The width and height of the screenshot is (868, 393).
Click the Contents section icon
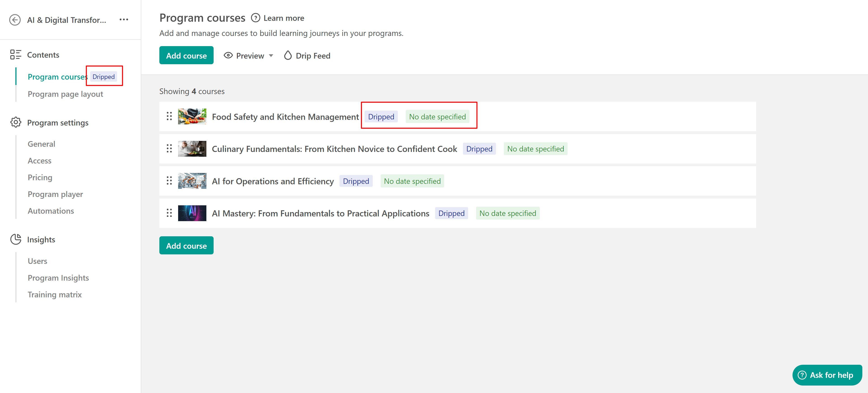[x=16, y=54]
